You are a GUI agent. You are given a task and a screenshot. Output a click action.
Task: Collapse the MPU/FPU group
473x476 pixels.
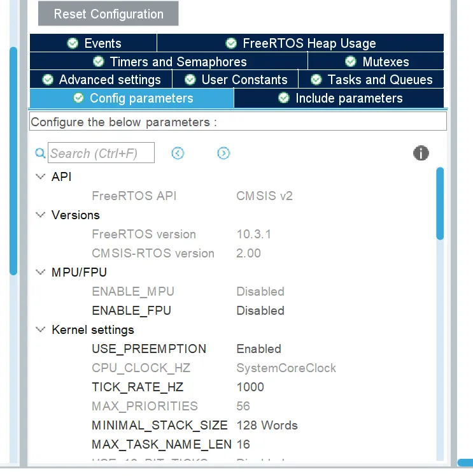point(41,272)
